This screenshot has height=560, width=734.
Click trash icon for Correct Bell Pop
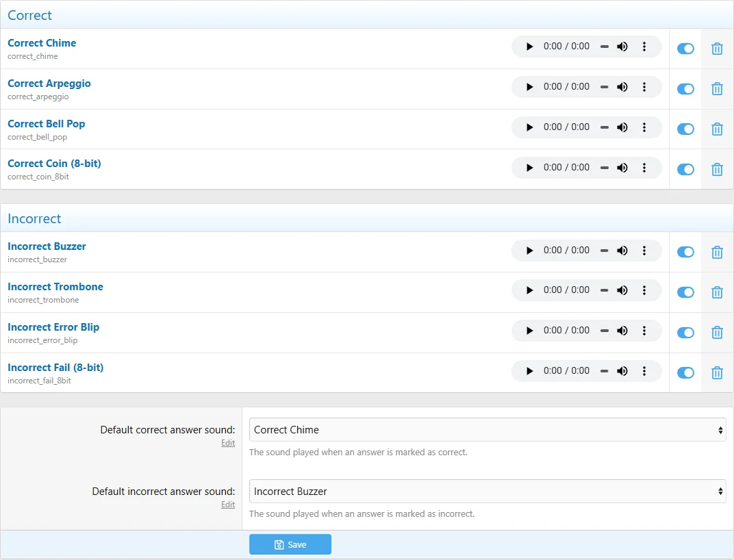[717, 129]
